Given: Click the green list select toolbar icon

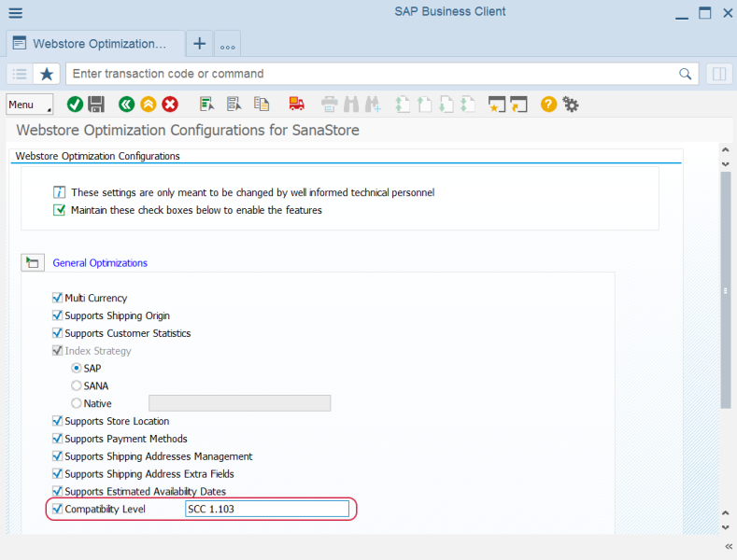Looking at the screenshot, I should click(206, 105).
